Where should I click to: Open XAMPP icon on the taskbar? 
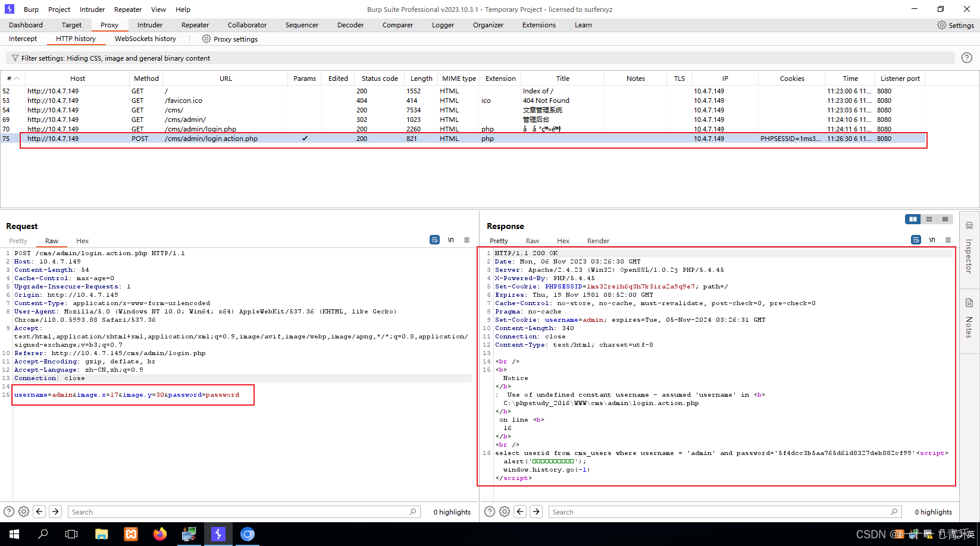point(130,534)
